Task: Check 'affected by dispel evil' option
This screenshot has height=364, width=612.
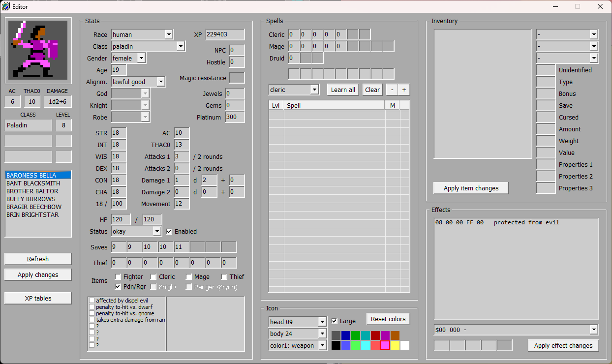Action: 92,301
